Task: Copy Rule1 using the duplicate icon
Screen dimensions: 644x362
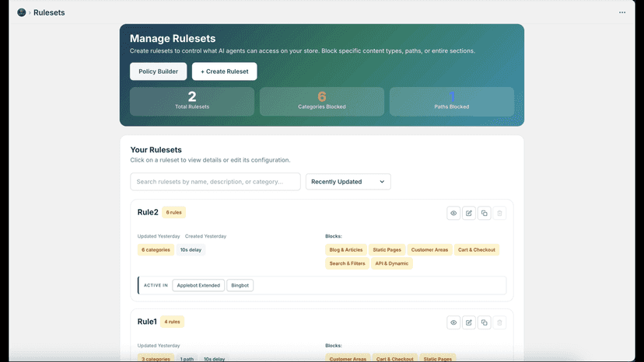Action: (485, 322)
